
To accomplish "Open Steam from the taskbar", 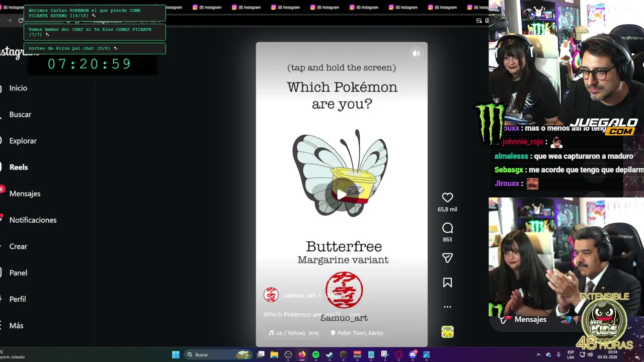I will pos(329,354).
